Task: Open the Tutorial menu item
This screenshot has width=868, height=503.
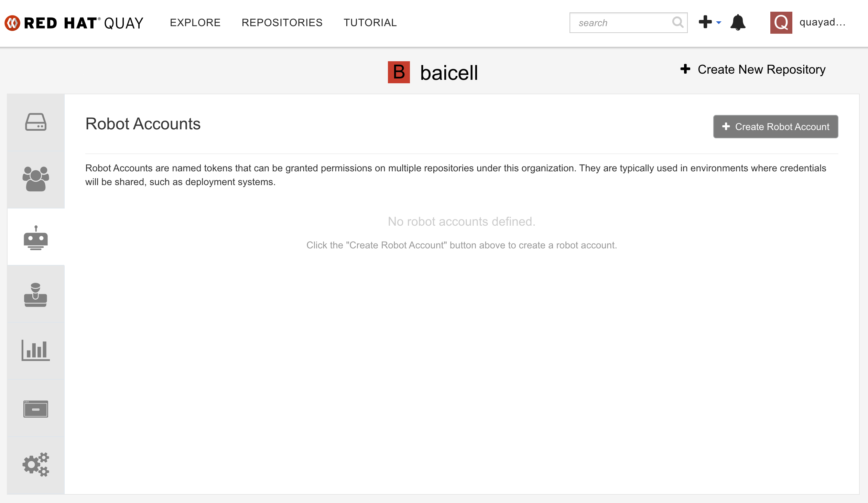Action: [370, 23]
